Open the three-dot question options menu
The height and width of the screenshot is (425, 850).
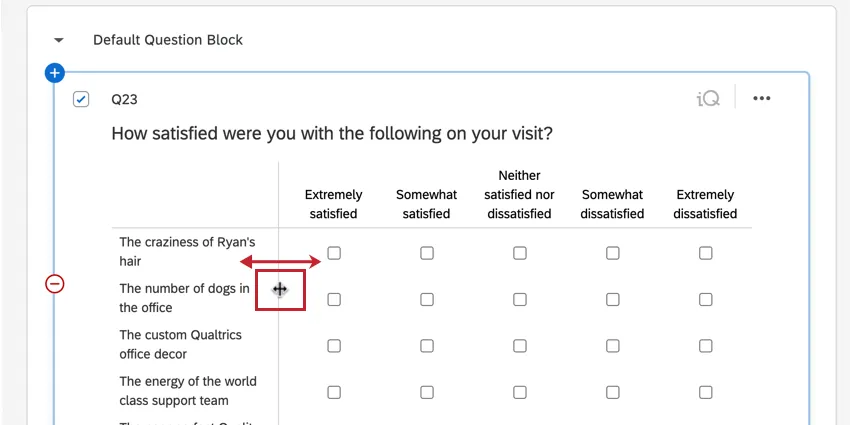coord(762,98)
